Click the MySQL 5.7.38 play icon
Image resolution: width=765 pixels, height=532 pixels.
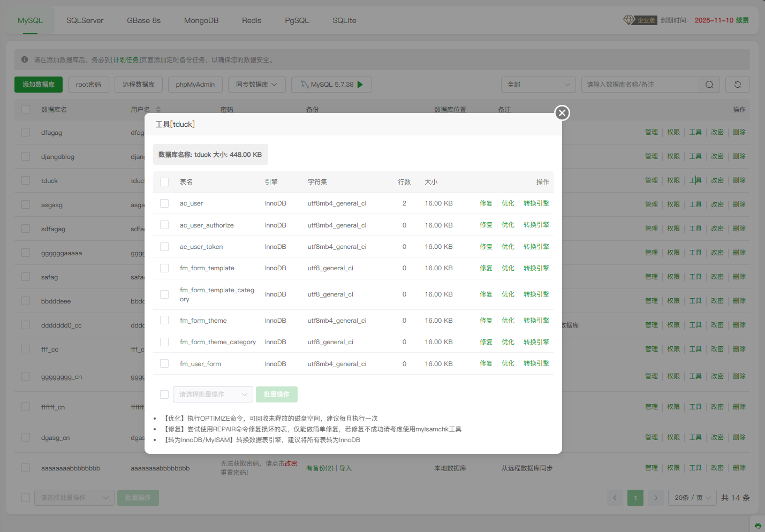360,85
